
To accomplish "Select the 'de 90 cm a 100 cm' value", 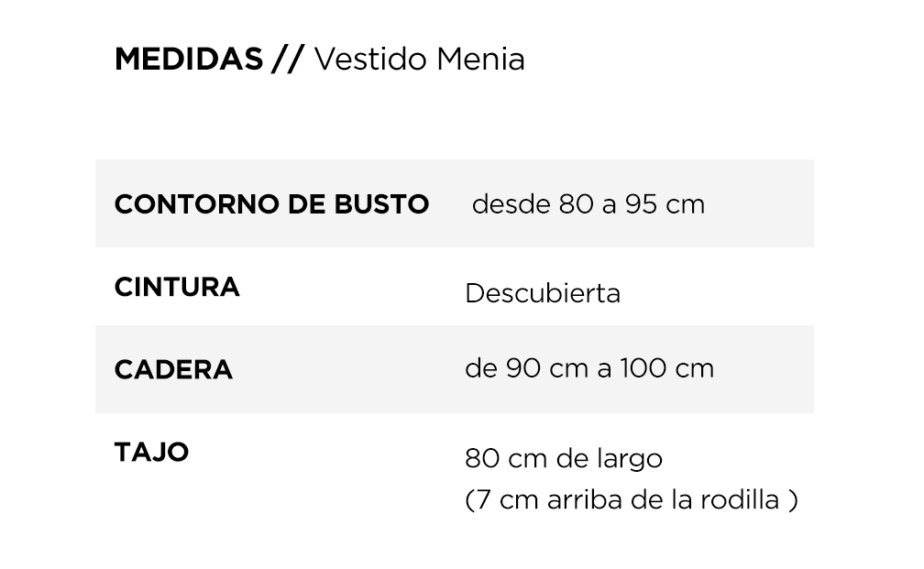I will click(589, 368).
